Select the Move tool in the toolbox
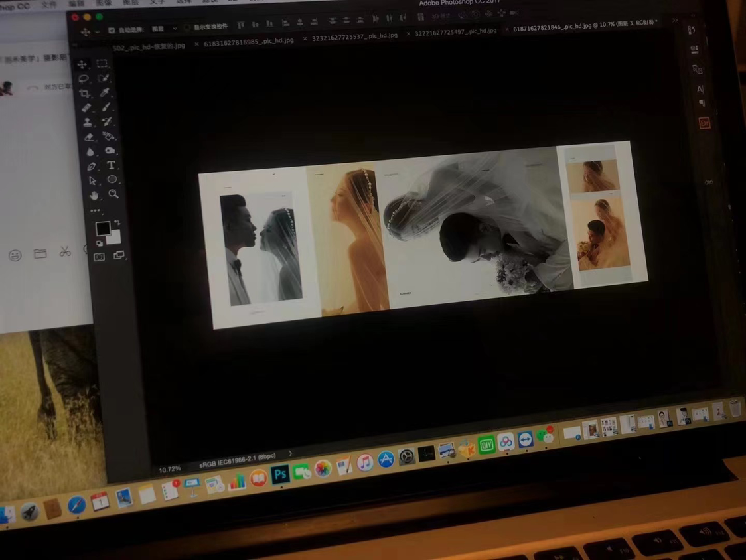Screen dimensions: 746x560 tap(82, 64)
